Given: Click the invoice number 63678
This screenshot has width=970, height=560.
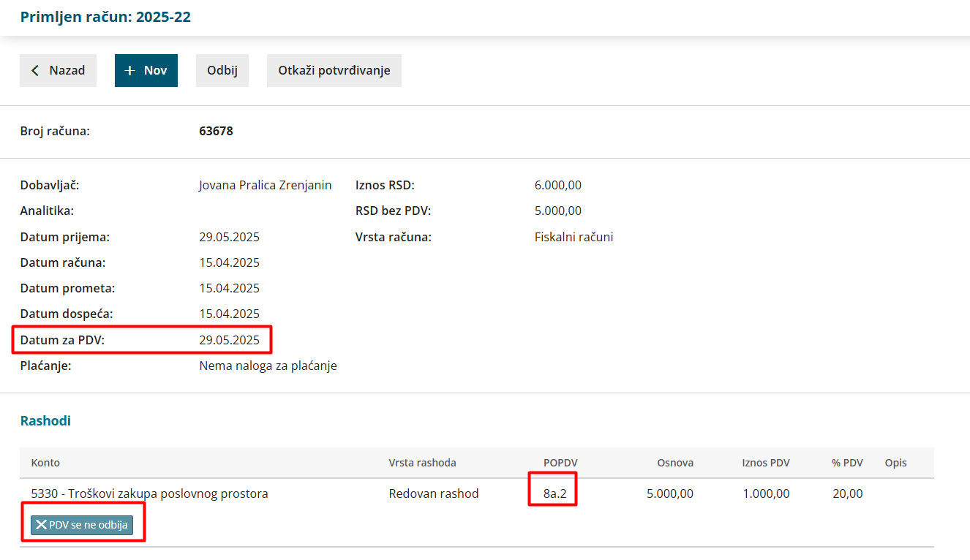Looking at the screenshot, I should 216,132.
